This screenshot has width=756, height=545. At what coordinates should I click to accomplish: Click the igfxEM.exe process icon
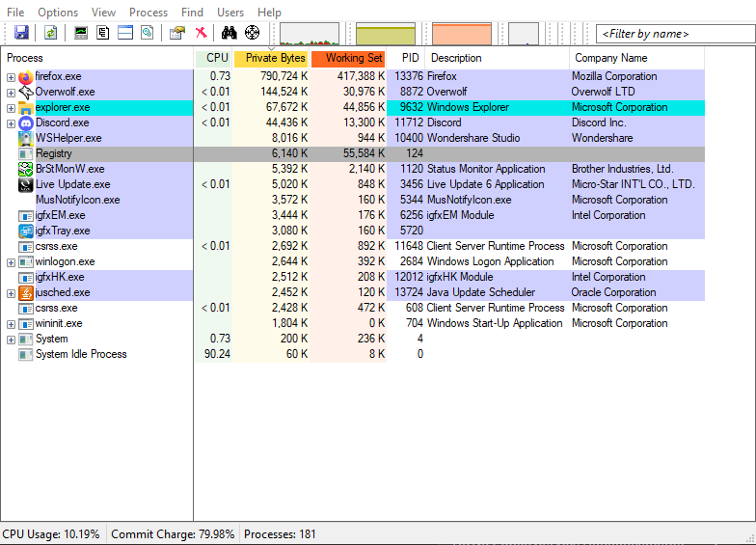[25, 216]
